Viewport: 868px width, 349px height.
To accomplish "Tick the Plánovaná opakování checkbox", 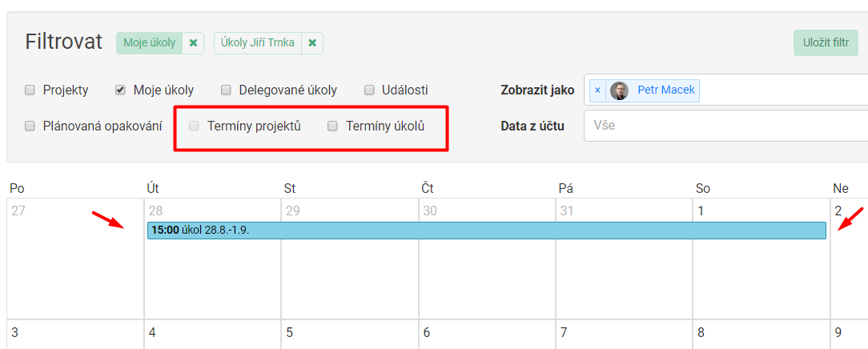I will point(30,126).
